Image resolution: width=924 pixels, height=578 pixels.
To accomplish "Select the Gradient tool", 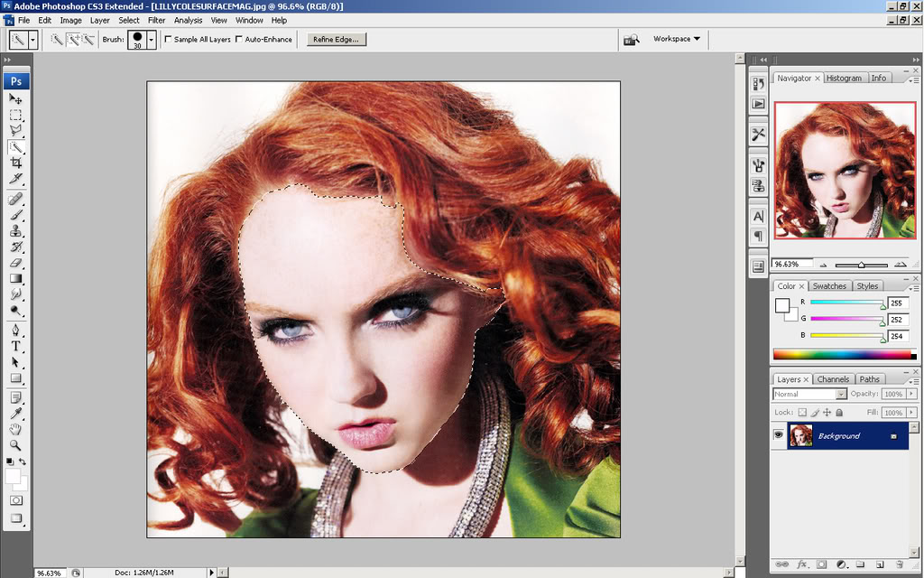I will (x=16, y=279).
